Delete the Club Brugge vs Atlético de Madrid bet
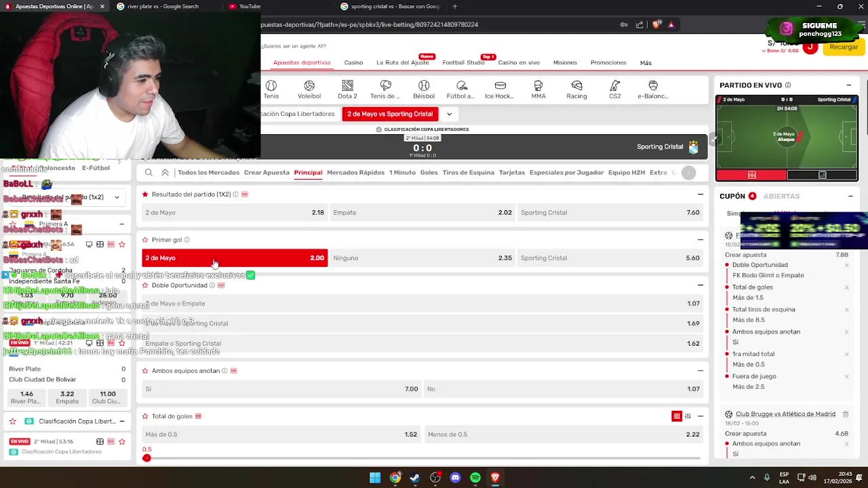 tap(846, 414)
